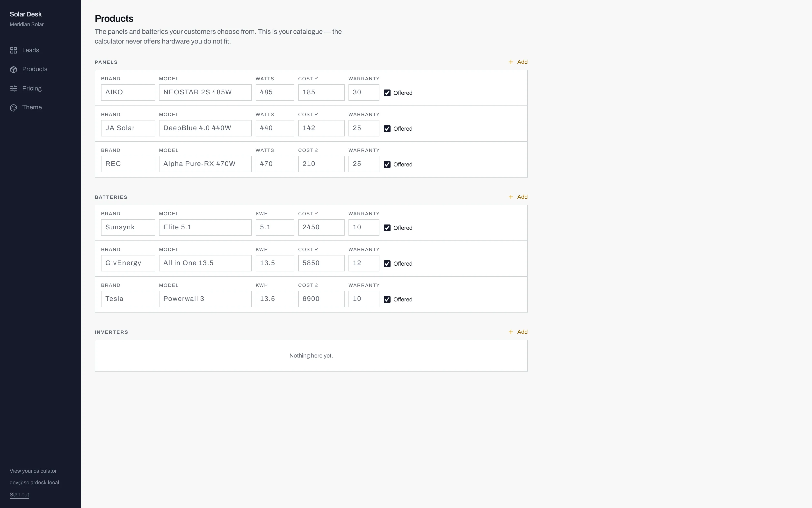Focus the GivEnergy brand field

[128, 263]
